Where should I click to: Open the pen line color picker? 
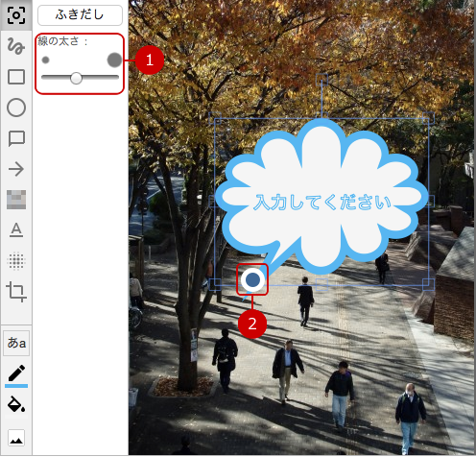point(16,375)
